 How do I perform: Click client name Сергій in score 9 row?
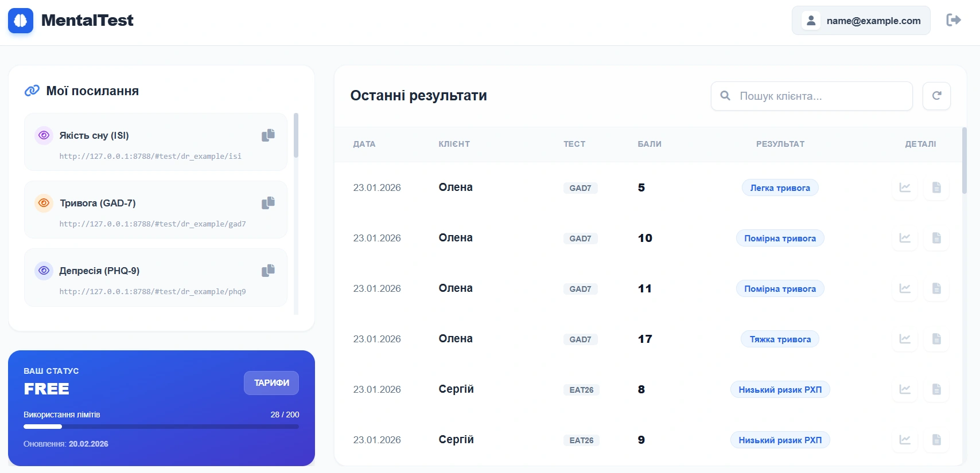pyautogui.click(x=456, y=440)
